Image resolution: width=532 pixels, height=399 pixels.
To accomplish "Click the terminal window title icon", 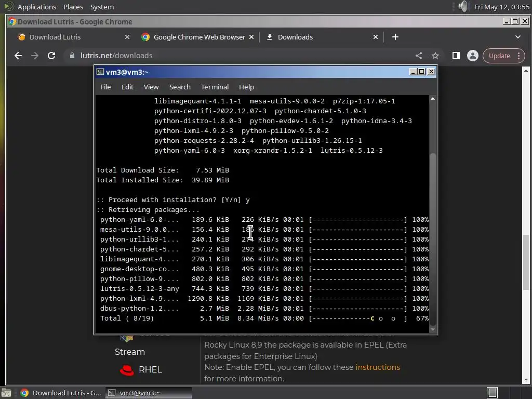I will (x=100, y=72).
